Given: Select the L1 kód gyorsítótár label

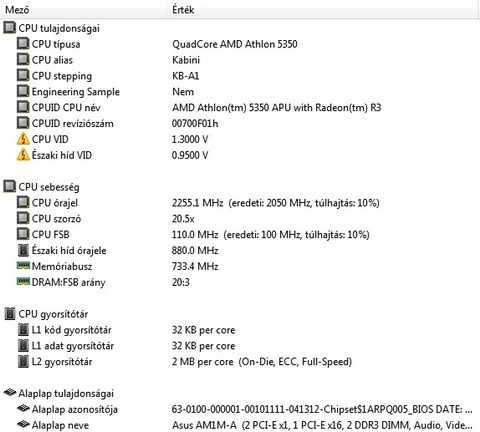Looking at the screenshot, I should [x=71, y=330].
